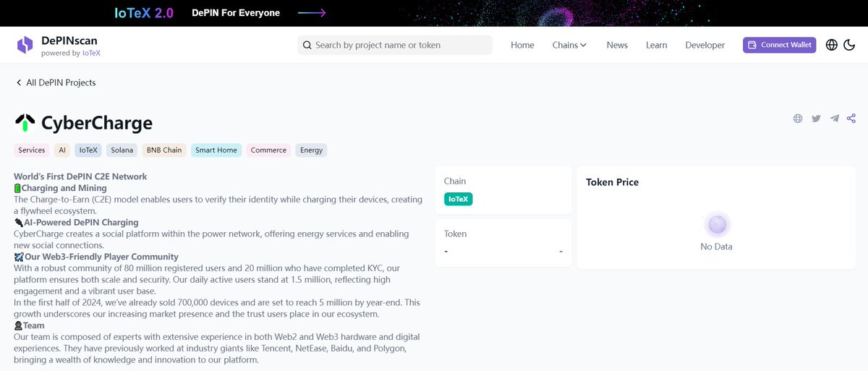Select the Commerce tag
This screenshot has height=371, width=868.
coord(268,150)
